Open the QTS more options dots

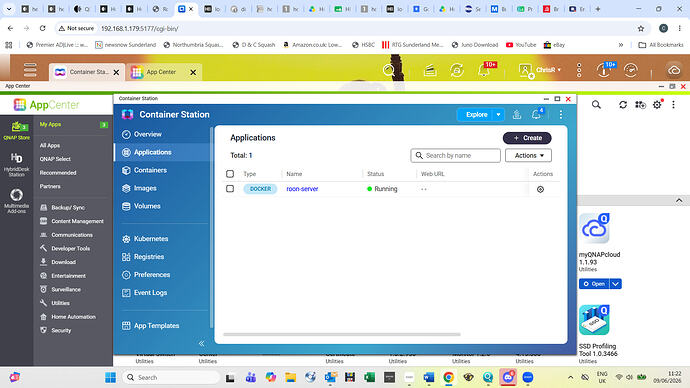pyautogui.click(x=579, y=70)
